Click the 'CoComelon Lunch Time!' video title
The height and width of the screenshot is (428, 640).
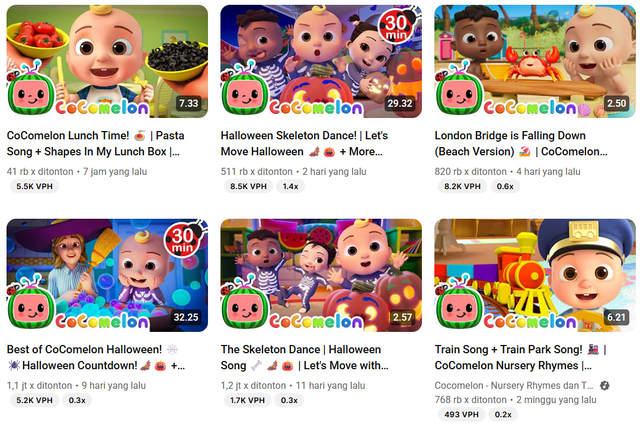(96, 143)
